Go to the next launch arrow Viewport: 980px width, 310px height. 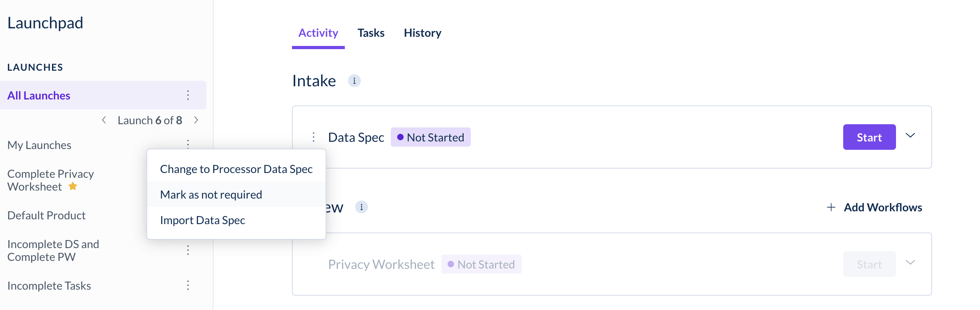click(196, 120)
